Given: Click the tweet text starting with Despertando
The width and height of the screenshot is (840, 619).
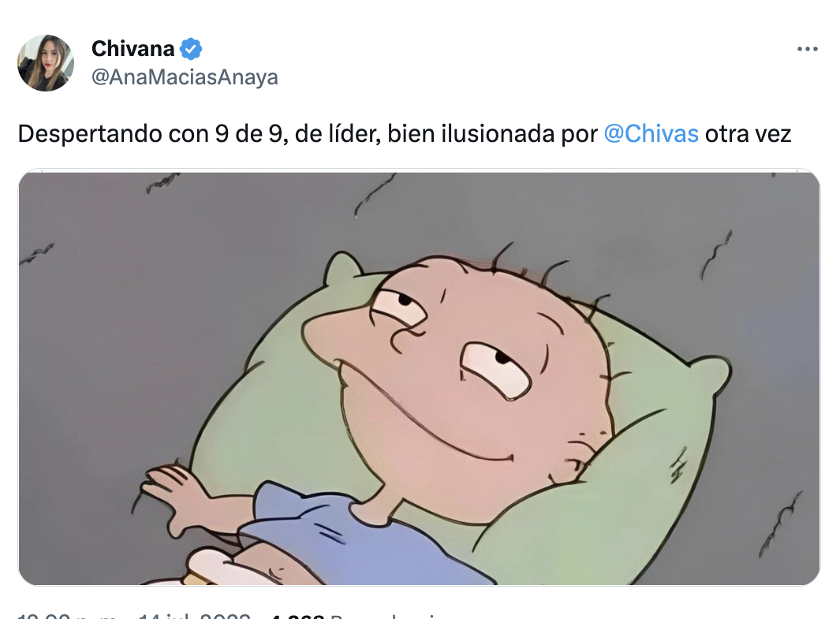Looking at the screenshot, I should coord(405,134).
